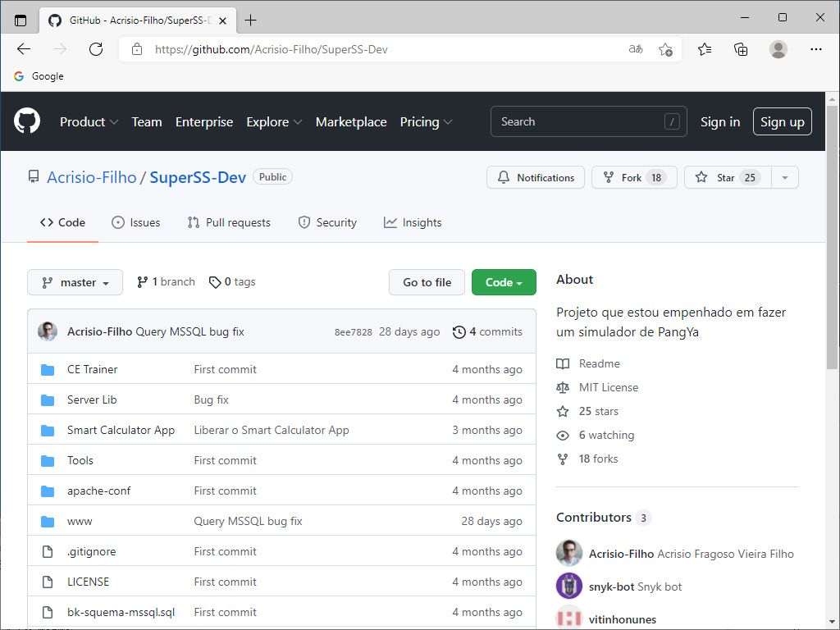
Task: Open the Favorites list icon
Action: pos(705,49)
